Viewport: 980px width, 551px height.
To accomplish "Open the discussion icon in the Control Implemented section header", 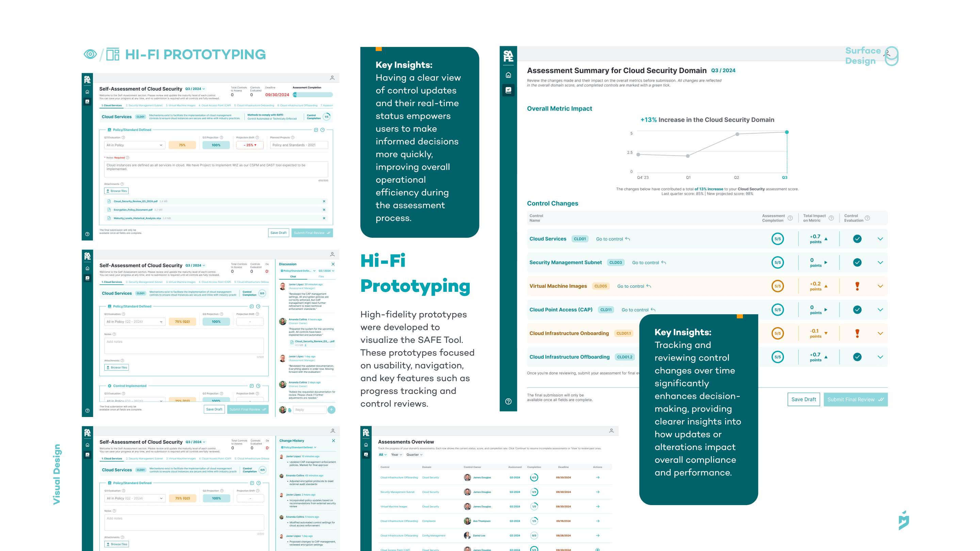I will [251, 386].
